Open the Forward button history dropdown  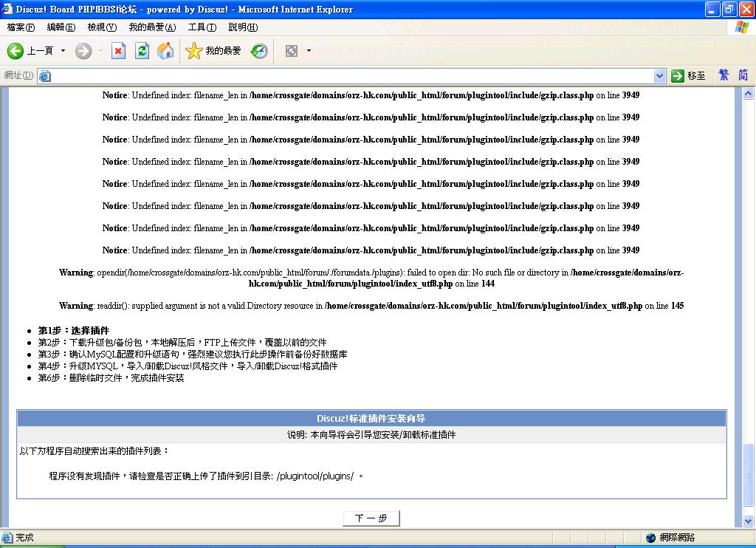(100, 51)
